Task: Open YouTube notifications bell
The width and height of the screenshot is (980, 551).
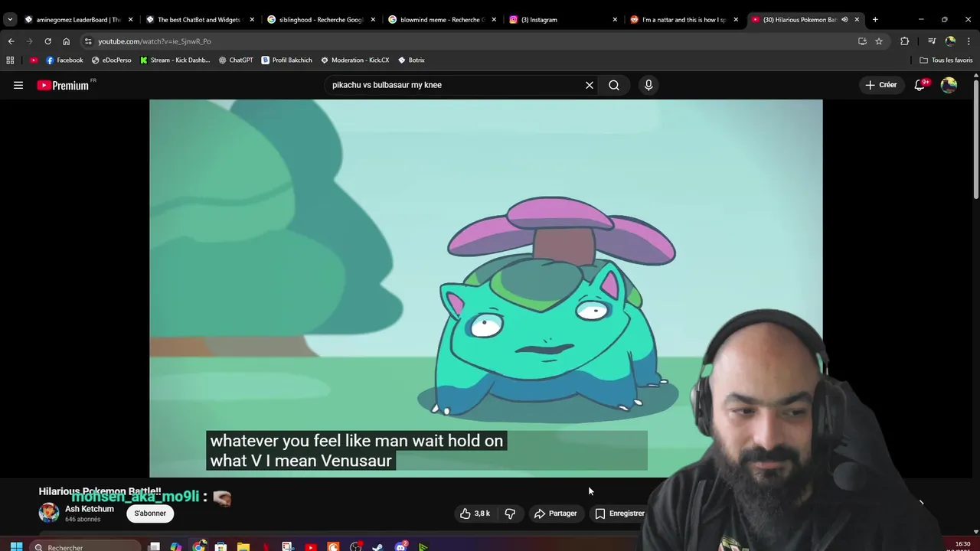Action: click(x=921, y=85)
